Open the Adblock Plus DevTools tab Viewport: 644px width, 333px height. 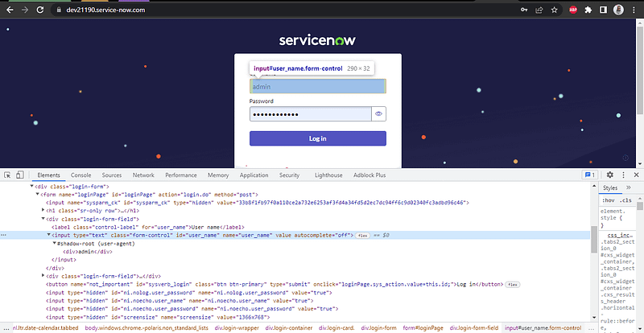(369, 175)
